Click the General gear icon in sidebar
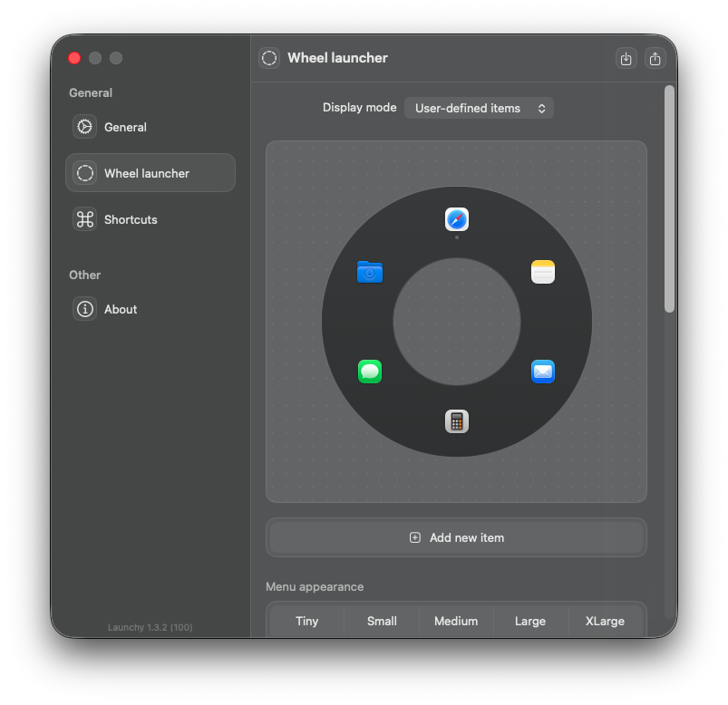The width and height of the screenshot is (728, 705). tap(84, 127)
